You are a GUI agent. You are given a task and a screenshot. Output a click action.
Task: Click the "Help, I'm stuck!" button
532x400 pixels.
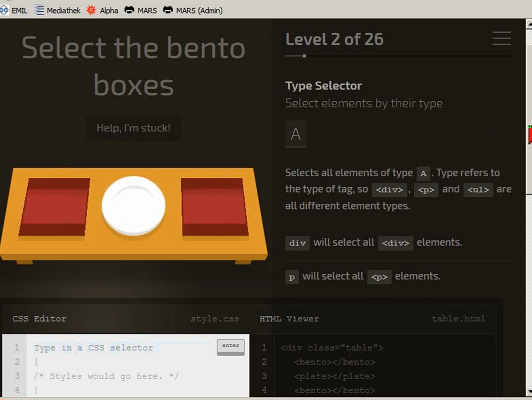coord(133,128)
